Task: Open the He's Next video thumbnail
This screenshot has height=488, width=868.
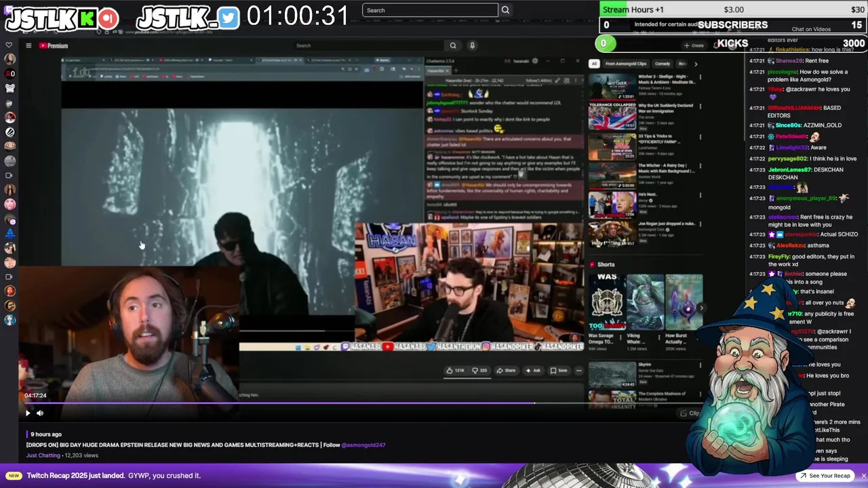Action: 612,206
